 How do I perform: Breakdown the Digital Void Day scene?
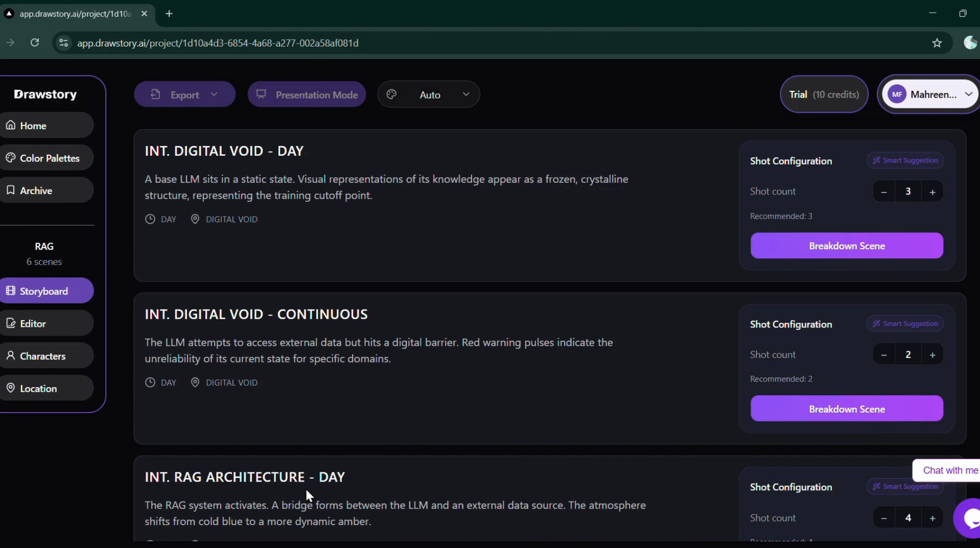[847, 246]
